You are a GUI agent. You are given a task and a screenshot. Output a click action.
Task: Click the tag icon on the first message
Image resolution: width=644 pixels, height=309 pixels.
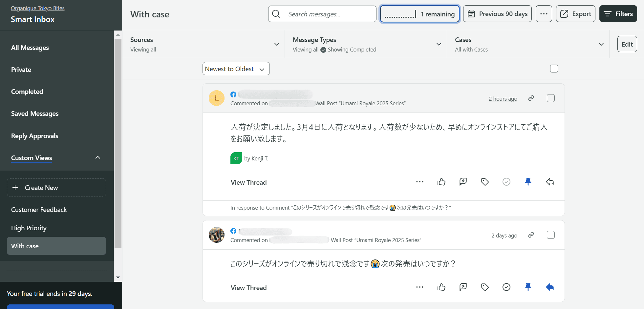(x=485, y=182)
